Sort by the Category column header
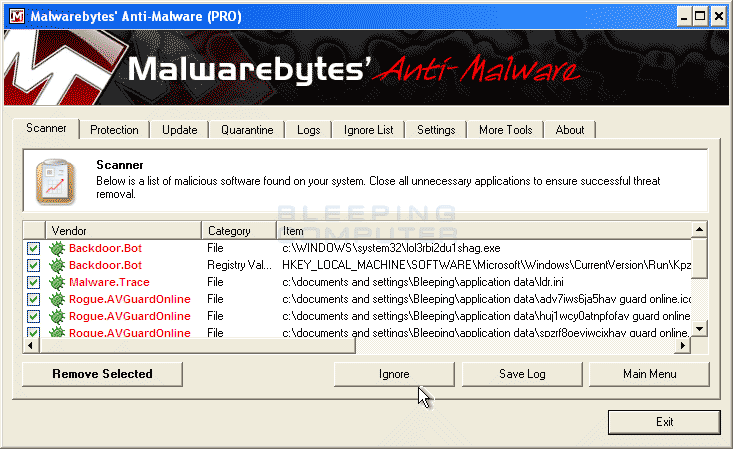The image size is (733, 449). [239, 231]
